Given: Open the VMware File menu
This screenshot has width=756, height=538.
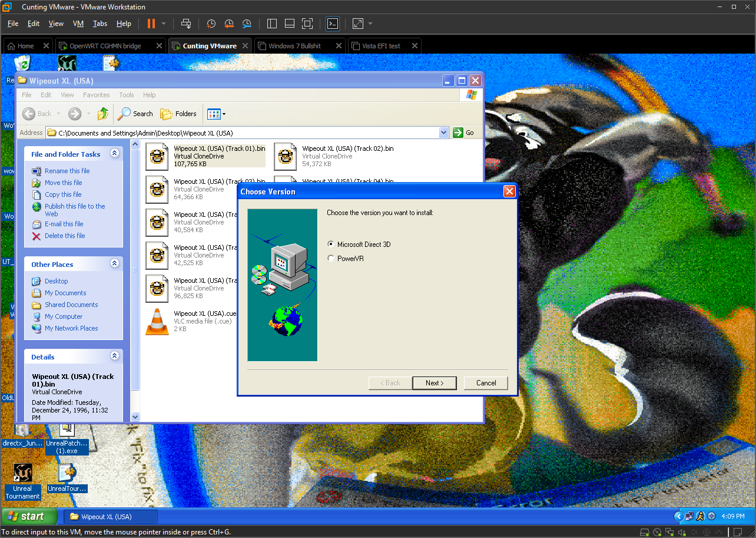Looking at the screenshot, I should pyautogui.click(x=13, y=24).
